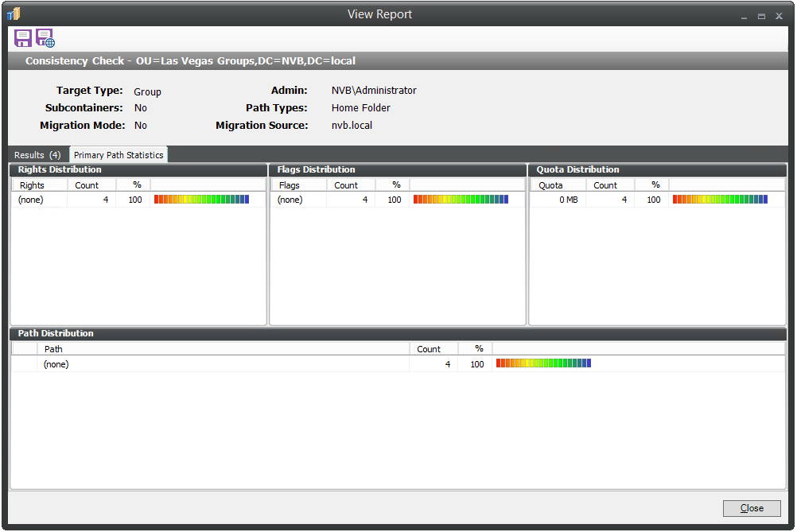Select the (none) row in Flags Distribution
Viewport: 797px width, 532px height.
[398, 200]
